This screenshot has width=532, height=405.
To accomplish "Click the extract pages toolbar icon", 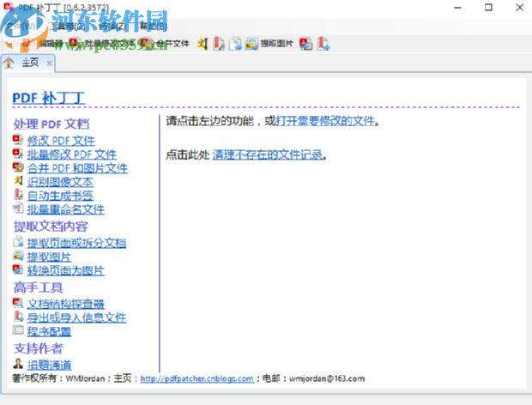I will point(235,44).
